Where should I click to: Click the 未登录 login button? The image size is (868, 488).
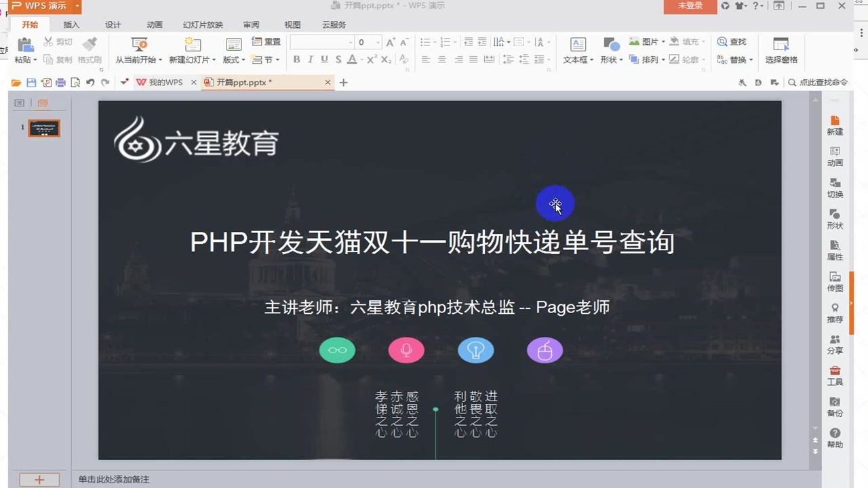(x=690, y=6)
